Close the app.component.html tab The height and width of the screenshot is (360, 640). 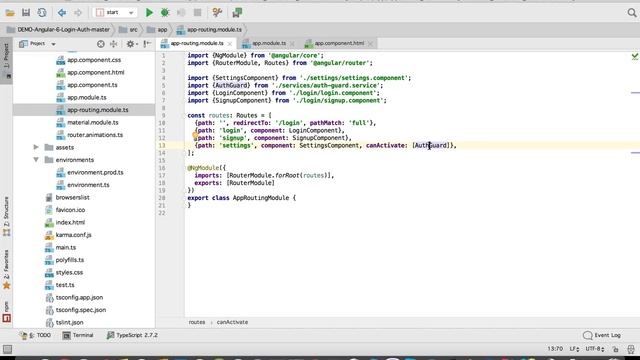[370, 44]
